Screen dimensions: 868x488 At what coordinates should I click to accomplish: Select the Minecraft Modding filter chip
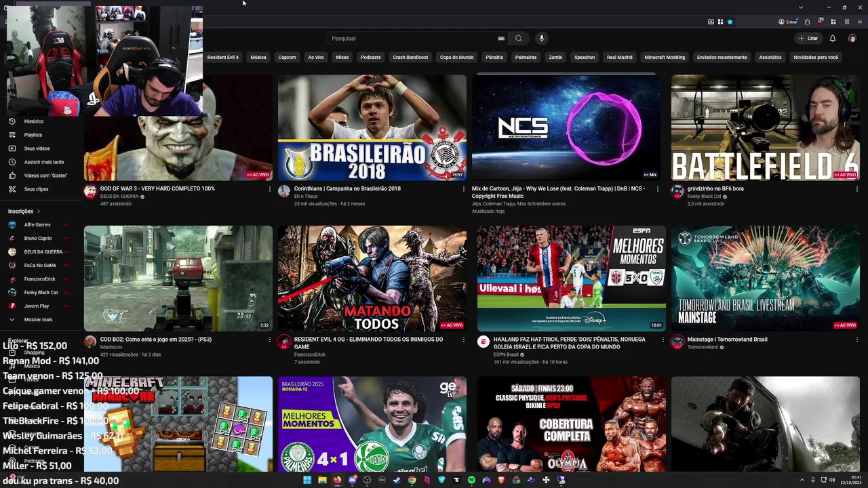(x=665, y=58)
